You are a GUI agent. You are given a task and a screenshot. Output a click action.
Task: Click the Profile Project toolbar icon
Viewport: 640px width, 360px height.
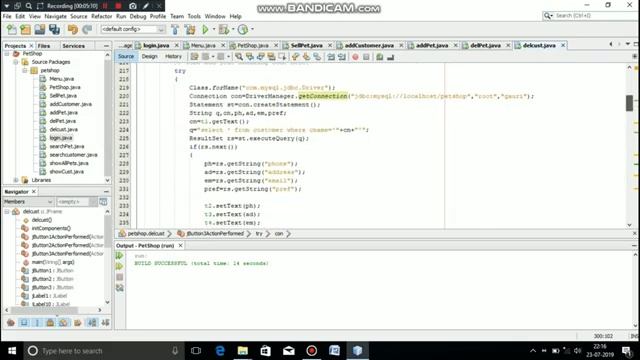(x=243, y=29)
